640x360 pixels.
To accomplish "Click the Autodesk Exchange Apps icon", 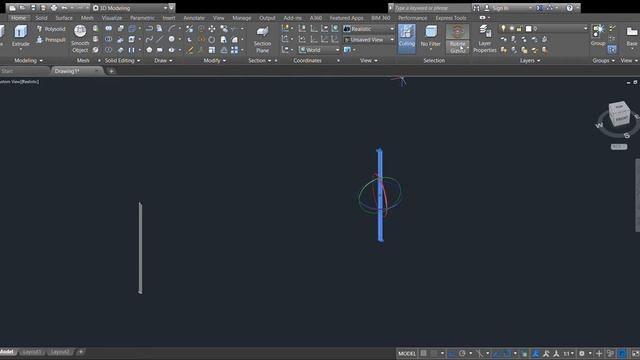I will 540,8.
